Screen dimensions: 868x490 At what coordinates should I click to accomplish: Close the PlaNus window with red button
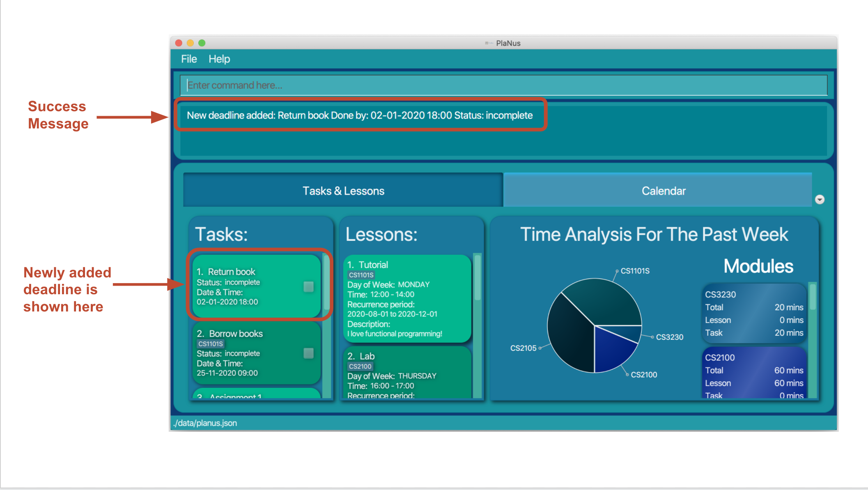179,43
